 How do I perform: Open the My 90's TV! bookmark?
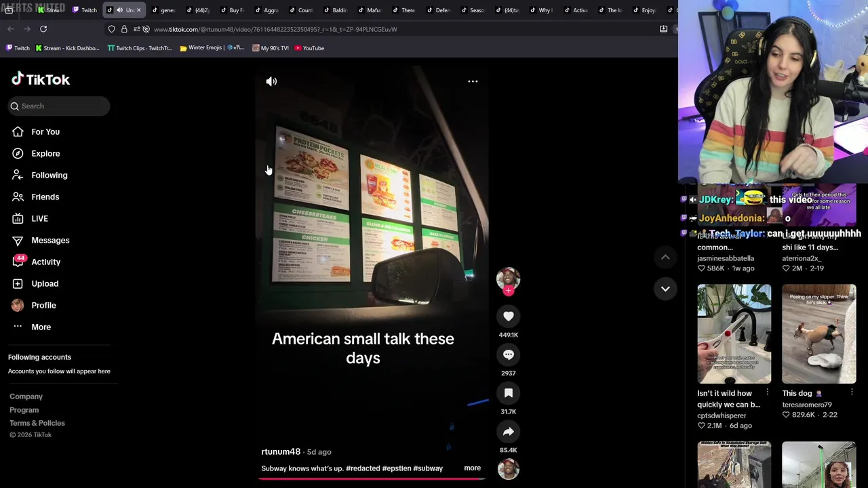[x=270, y=48]
